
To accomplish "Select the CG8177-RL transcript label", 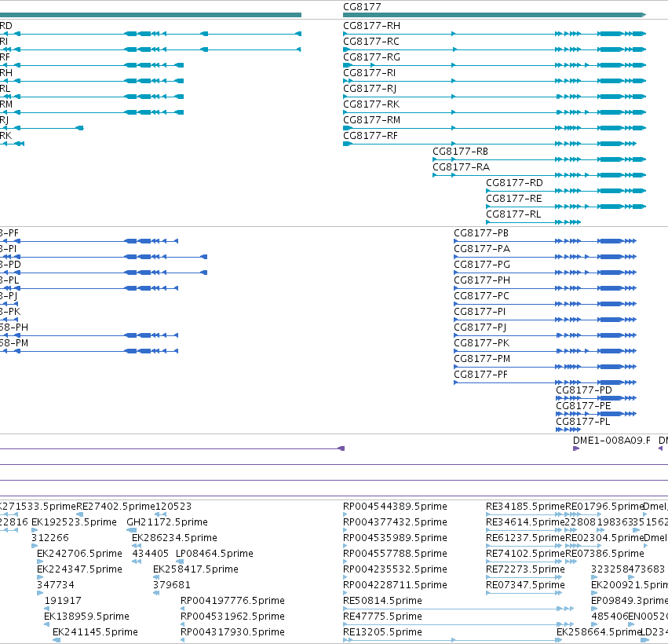I will point(513,214).
